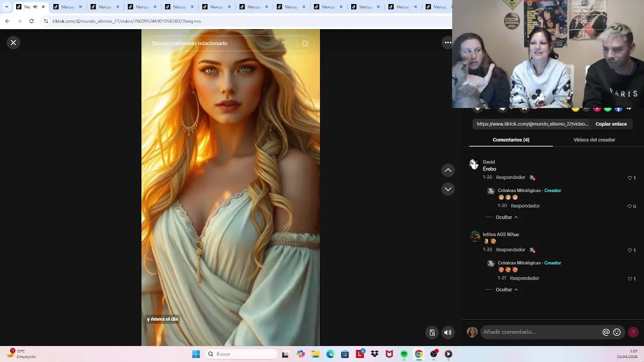Open McAfee from the taskbar
Screen dimensions: 644x362
389,354
